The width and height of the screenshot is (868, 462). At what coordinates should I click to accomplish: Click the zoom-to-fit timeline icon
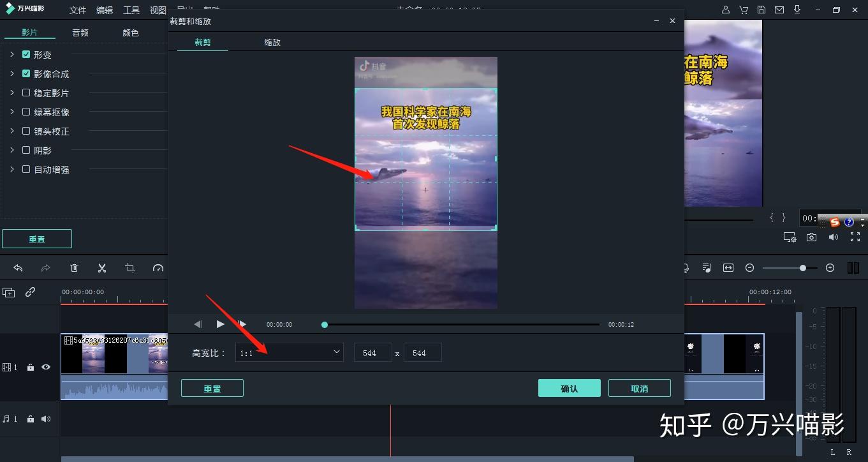[728, 268]
